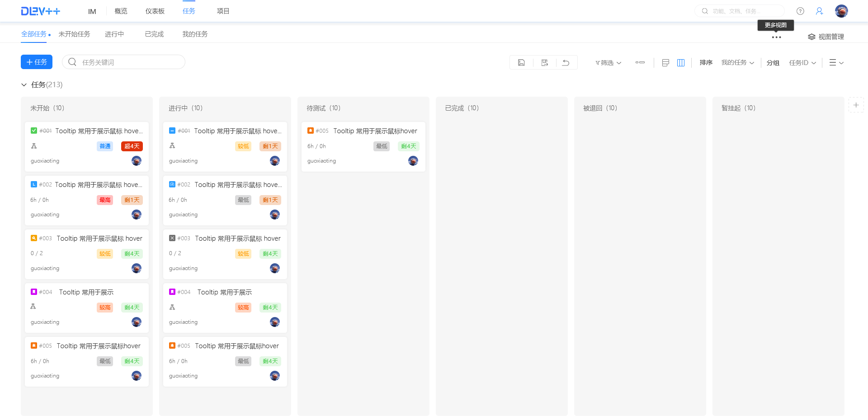868x420 pixels.
Task: Open the 我的任务 sort dropdown
Action: (x=737, y=63)
